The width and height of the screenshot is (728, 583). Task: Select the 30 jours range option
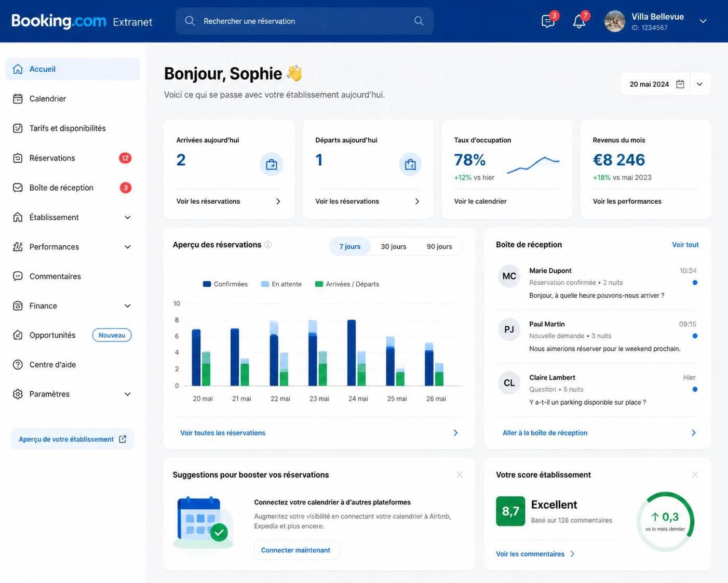pos(394,246)
